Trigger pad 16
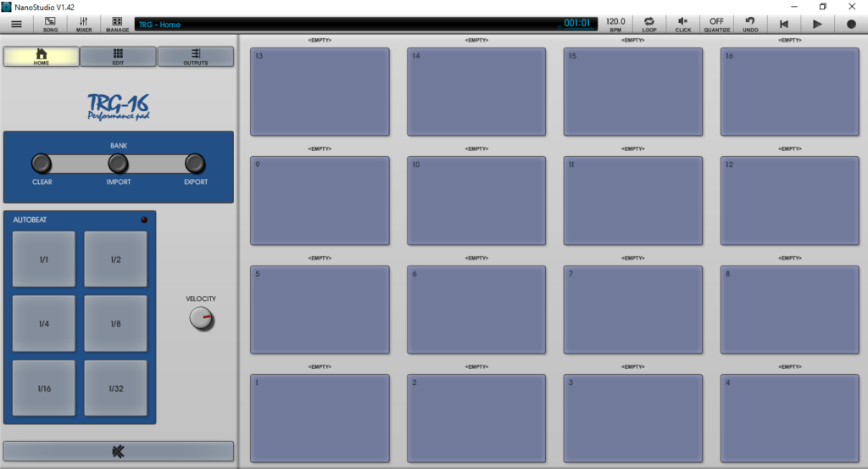868x469 pixels. tap(790, 92)
